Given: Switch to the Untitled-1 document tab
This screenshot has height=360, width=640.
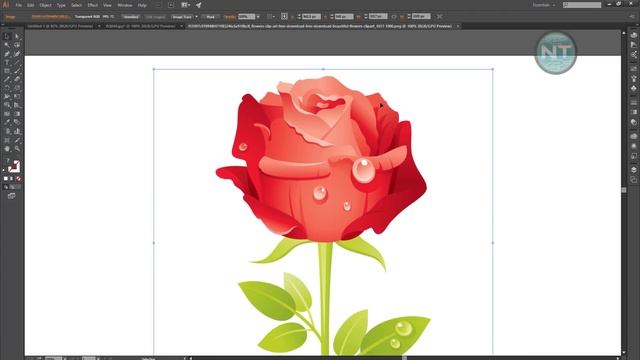Looking at the screenshot, I should click(60, 26).
